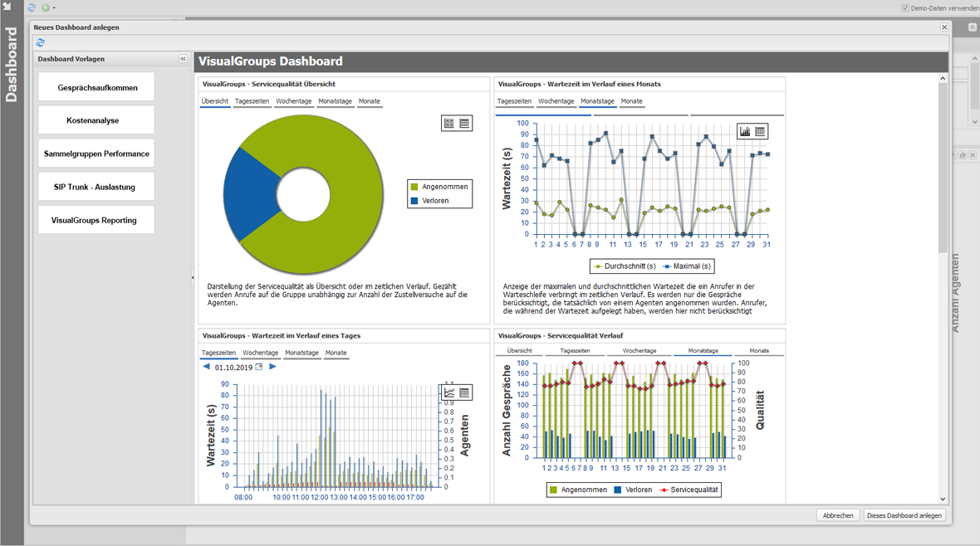Click the dashboard preview vertical scrollbar thumb
The height and width of the screenshot is (546, 980).
pyautogui.click(x=943, y=168)
